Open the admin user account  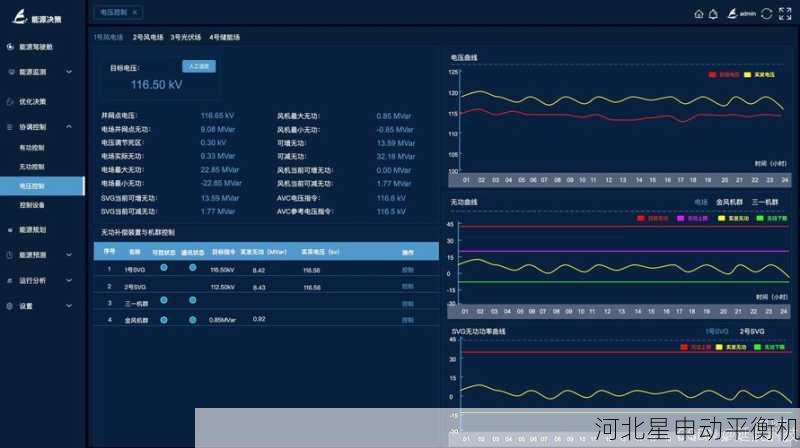tap(741, 14)
